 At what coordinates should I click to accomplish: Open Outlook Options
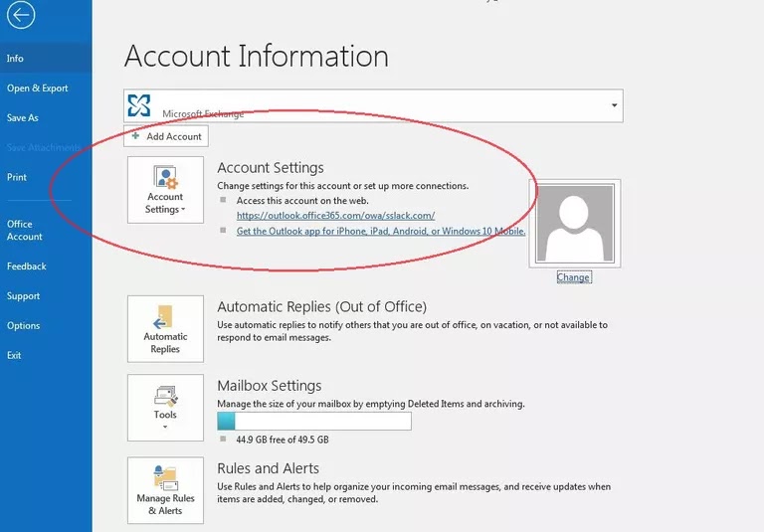24,326
